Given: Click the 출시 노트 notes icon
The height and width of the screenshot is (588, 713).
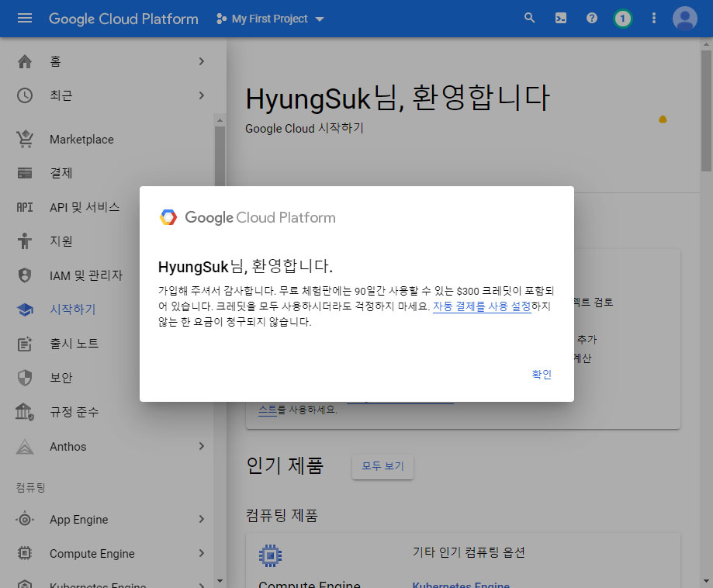Looking at the screenshot, I should coord(25,344).
